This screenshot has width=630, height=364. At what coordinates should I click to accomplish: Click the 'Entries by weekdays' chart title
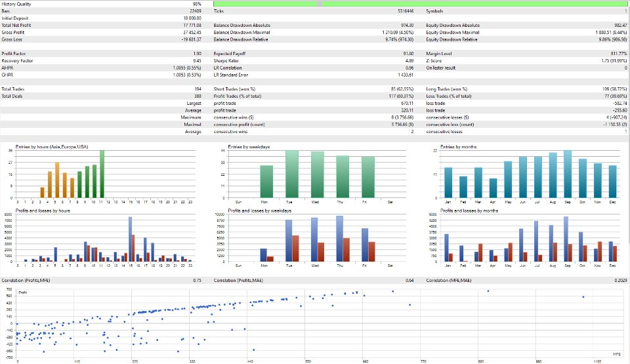(x=249, y=147)
